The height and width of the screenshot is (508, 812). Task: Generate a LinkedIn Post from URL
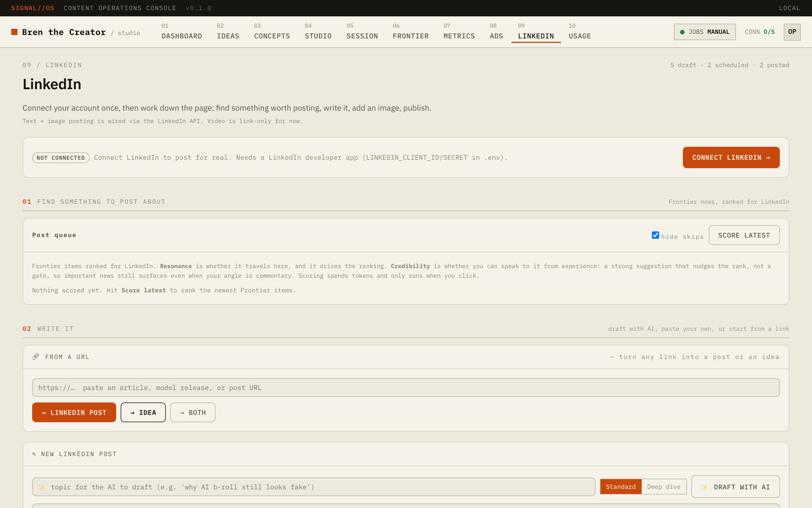point(74,412)
